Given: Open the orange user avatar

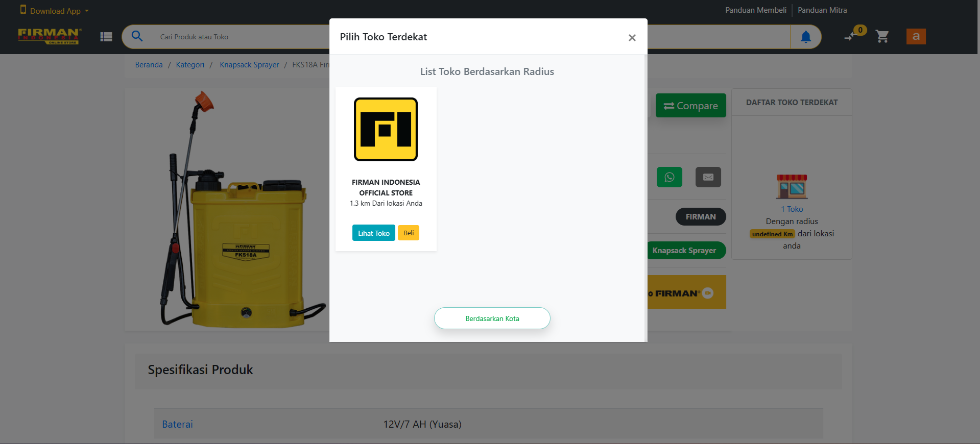Looking at the screenshot, I should (x=916, y=36).
